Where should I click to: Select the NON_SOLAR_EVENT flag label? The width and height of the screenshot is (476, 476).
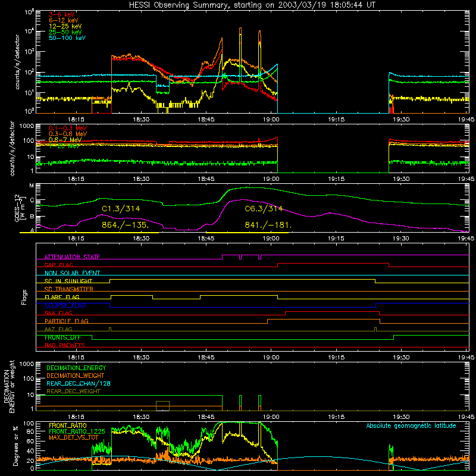click(72, 273)
